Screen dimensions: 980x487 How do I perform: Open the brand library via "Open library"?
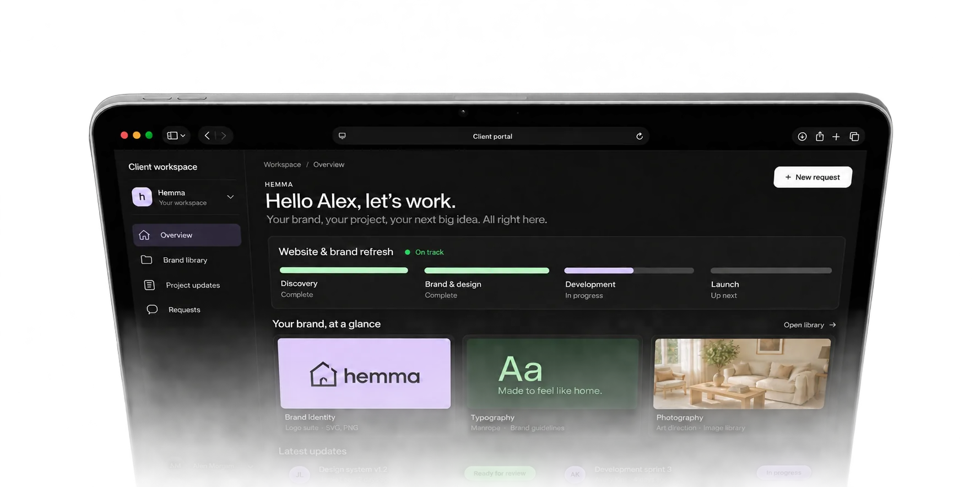(x=810, y=325)
